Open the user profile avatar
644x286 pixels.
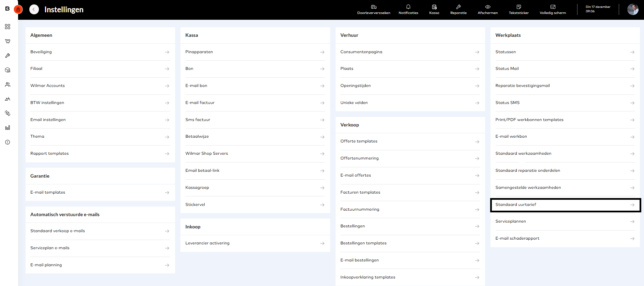click(633, 10)
